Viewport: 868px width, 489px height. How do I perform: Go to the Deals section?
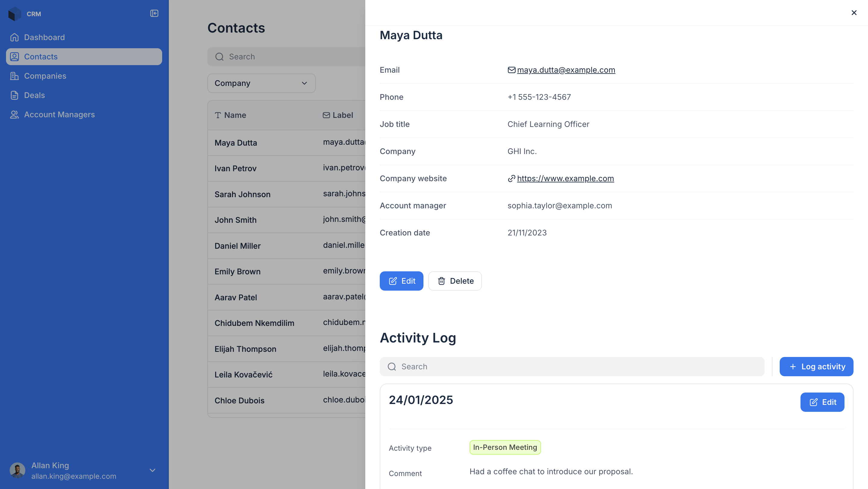point(34,95)
